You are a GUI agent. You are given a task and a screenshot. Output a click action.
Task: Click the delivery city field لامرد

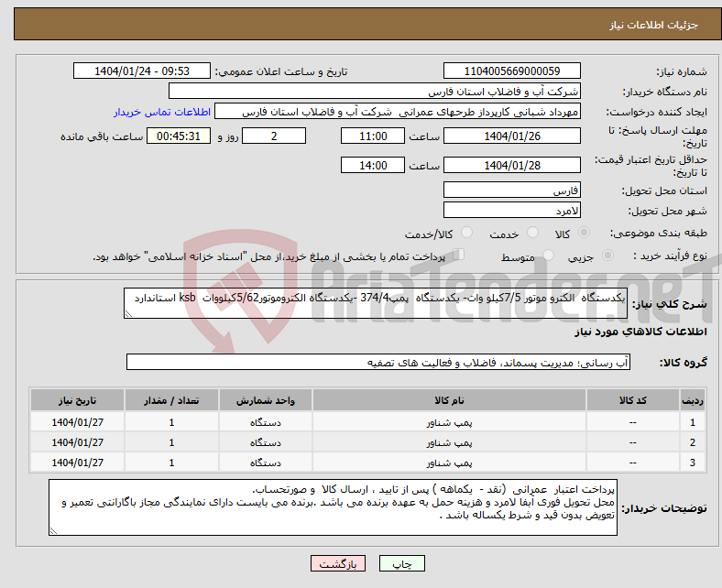[511, 210]
